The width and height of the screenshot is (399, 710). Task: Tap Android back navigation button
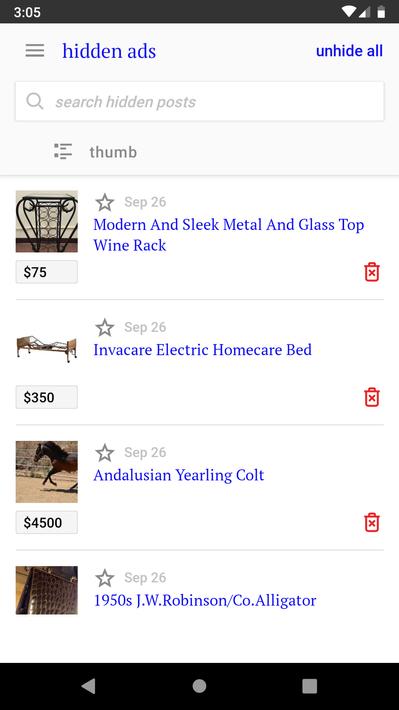(88, 686)
